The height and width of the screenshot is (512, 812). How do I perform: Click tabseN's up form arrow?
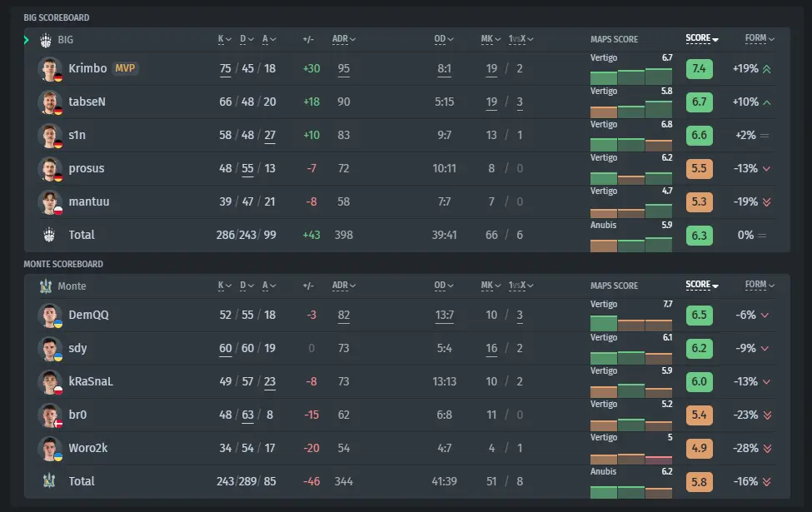(x=767, y=102)
